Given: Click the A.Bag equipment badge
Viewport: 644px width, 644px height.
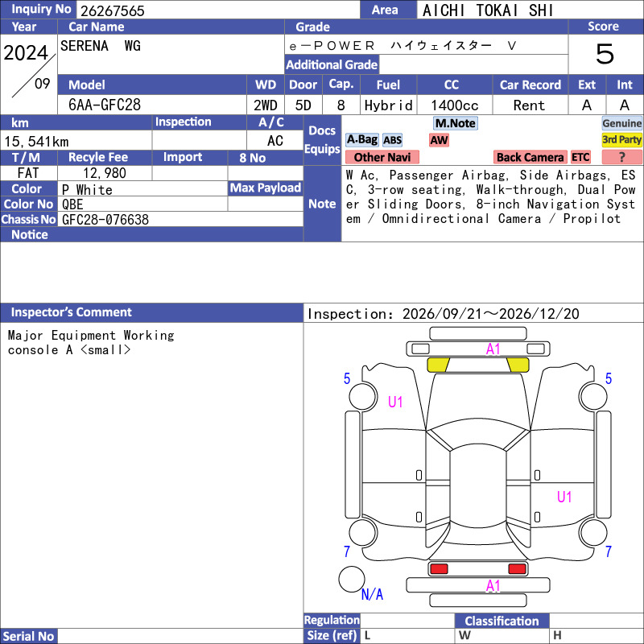Looking at the screenshot, I should [361, 140].
